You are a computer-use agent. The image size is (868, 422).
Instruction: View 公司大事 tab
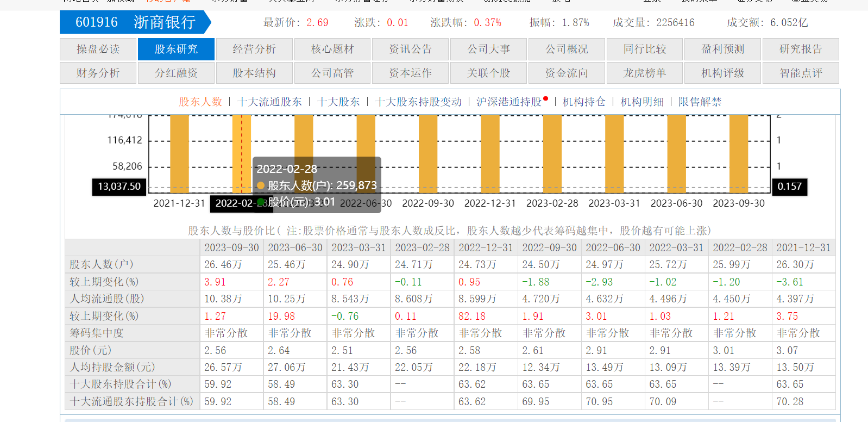[489, 49]
